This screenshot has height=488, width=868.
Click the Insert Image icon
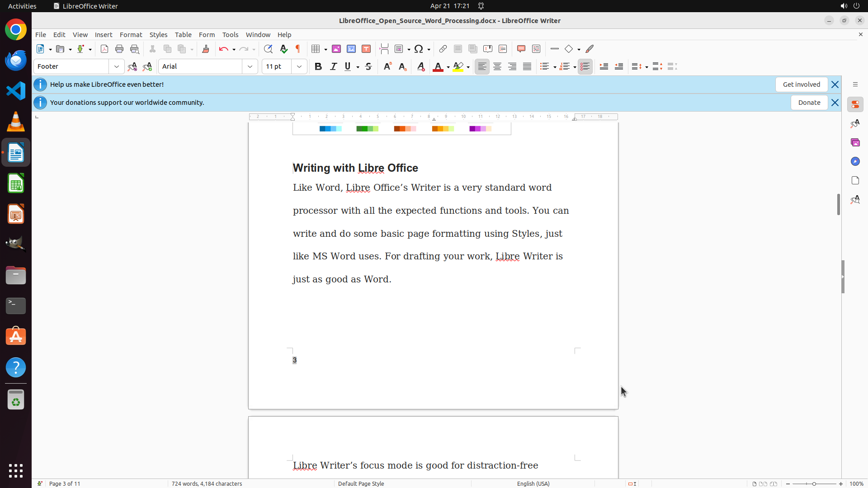pyautogui.click(x=336, y=49)
